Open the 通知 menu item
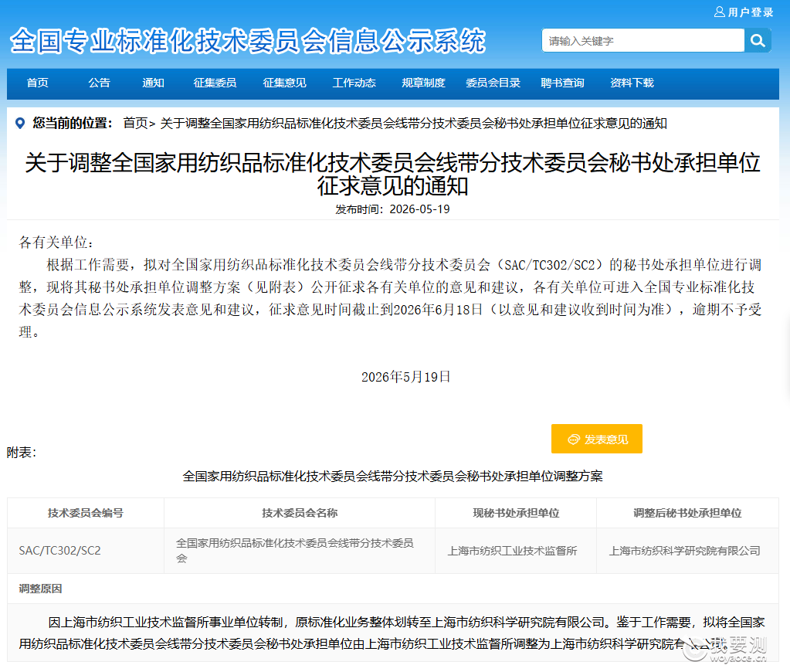790x672 pixels. pyautogui.click(x=153, y=83)
